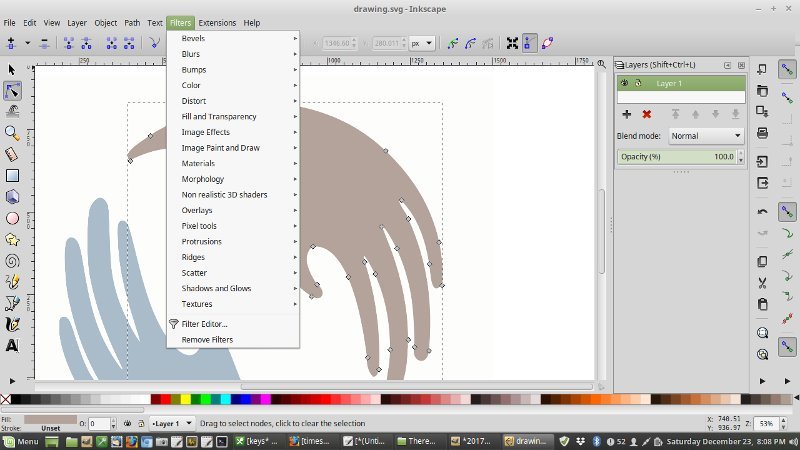This screenshot has height=450, width=800.
Task: Switch to drawing Inkscape taskbar button
Action: 527,441
